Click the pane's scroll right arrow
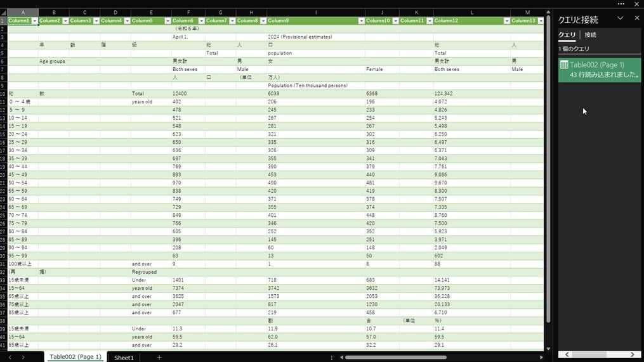 [633, 354]
